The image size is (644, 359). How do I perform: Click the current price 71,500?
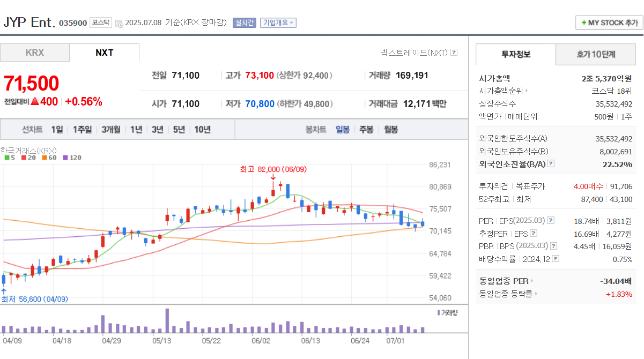pyautogui.click(x=32, y=83)
